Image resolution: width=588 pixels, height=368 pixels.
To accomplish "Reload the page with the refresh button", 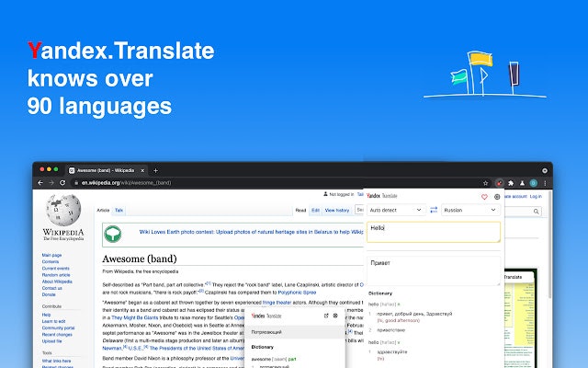I will point(62,183).
